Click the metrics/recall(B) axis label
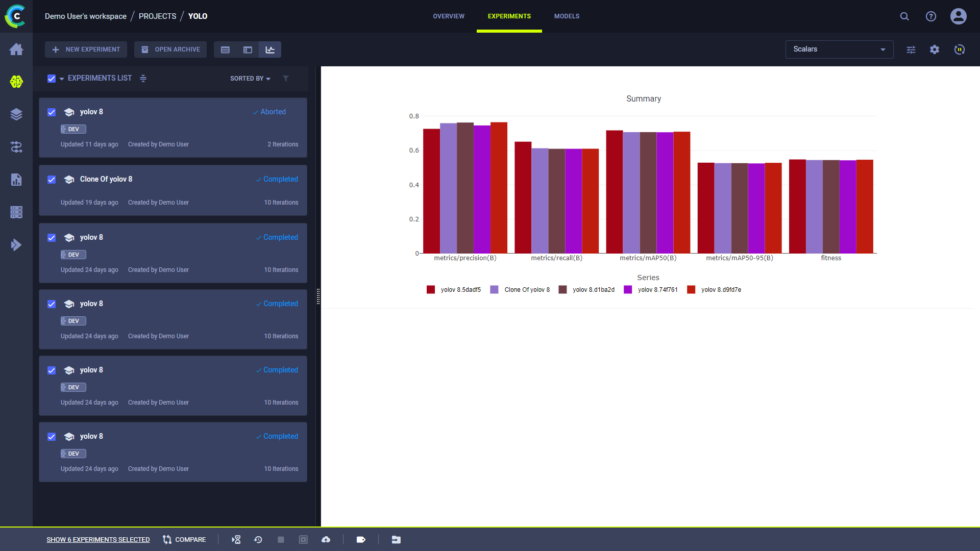 tap(556, 258)
